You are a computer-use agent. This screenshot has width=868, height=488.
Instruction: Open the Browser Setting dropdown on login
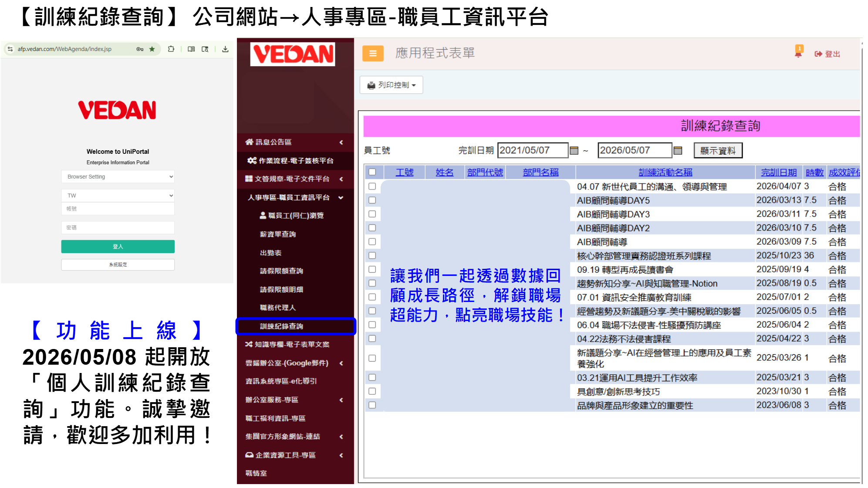(x=118, y=177)
